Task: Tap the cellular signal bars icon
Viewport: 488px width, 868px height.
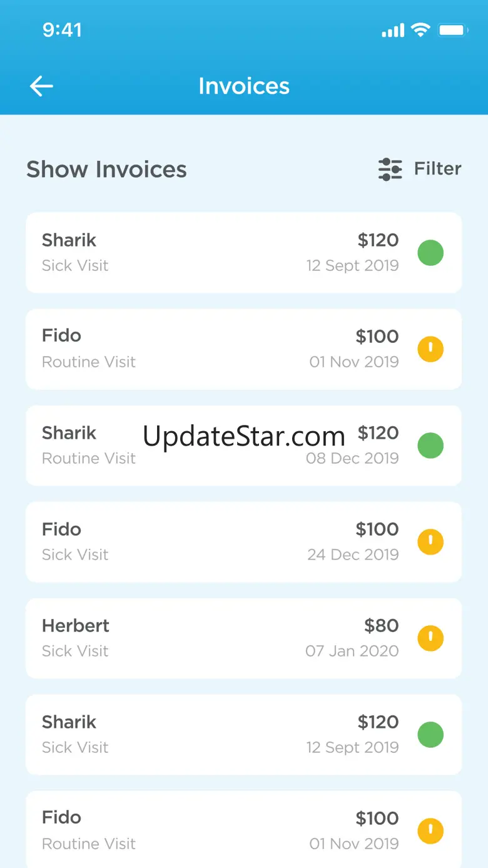Action: (393, 30)
